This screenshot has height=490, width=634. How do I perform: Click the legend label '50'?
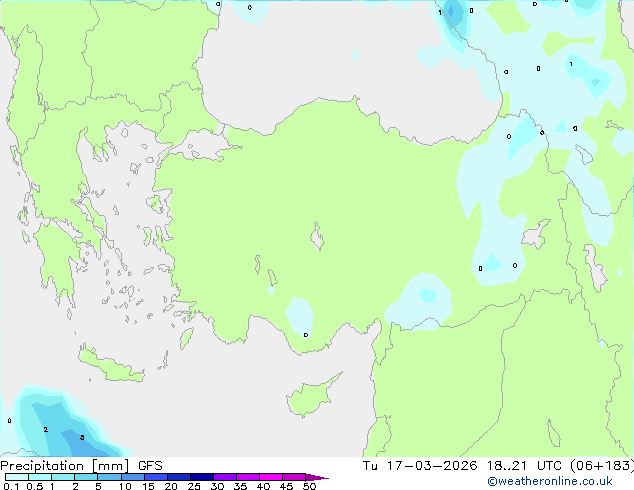pos(309,486)
